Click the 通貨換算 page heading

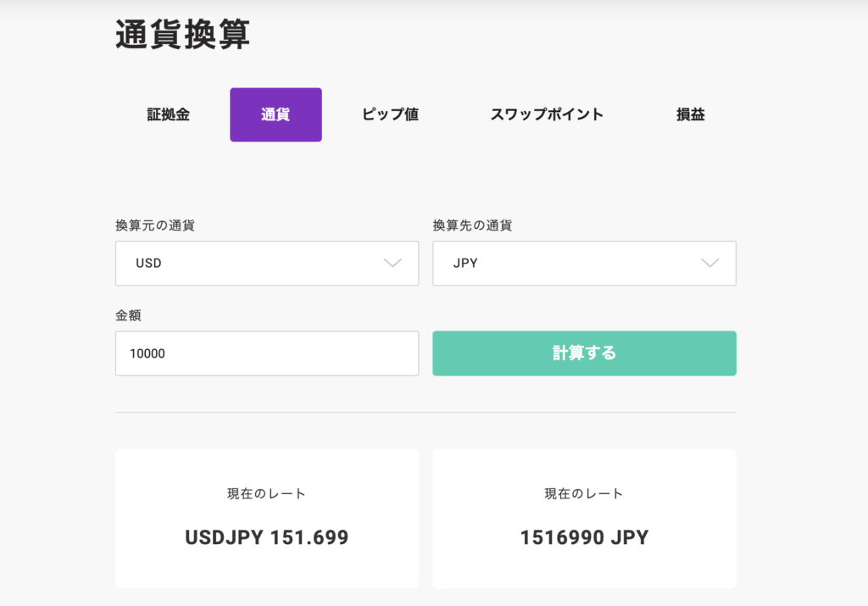[x=182, y=36]
